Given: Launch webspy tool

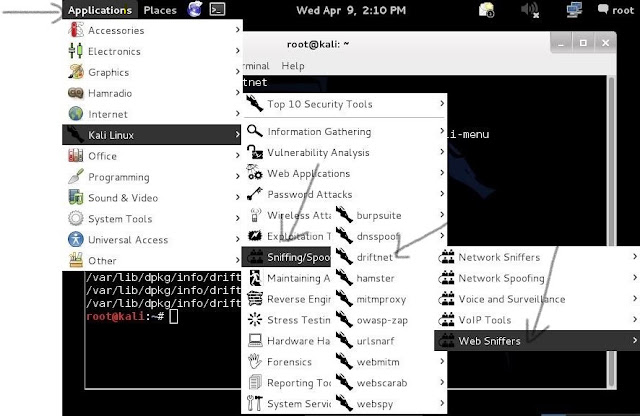Looking at the screenshot, I should [375, 404].
